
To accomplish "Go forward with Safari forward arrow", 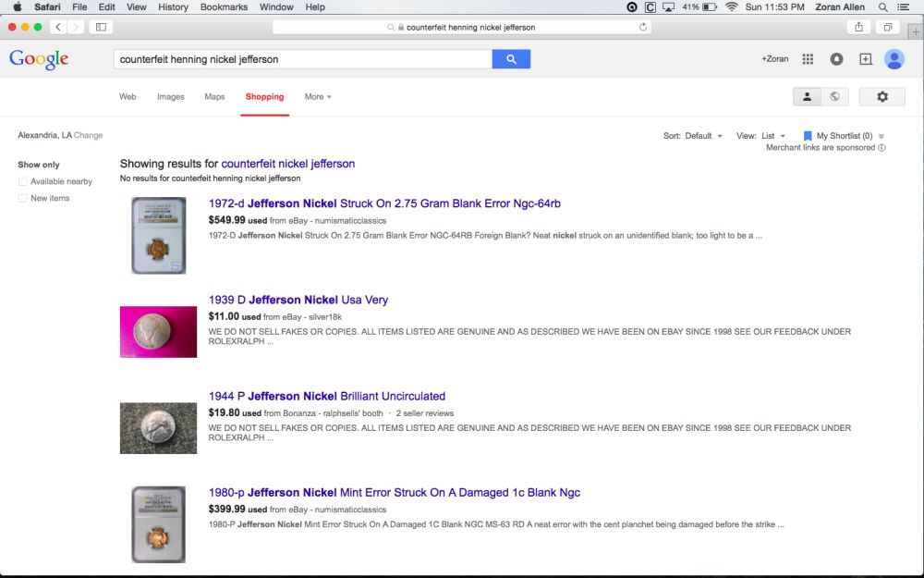I will 75,27.
